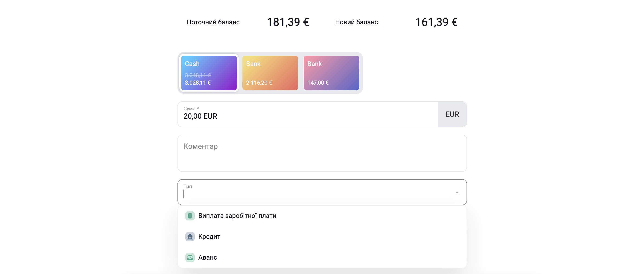Focus the Тип dropdown field

(322, 192)
